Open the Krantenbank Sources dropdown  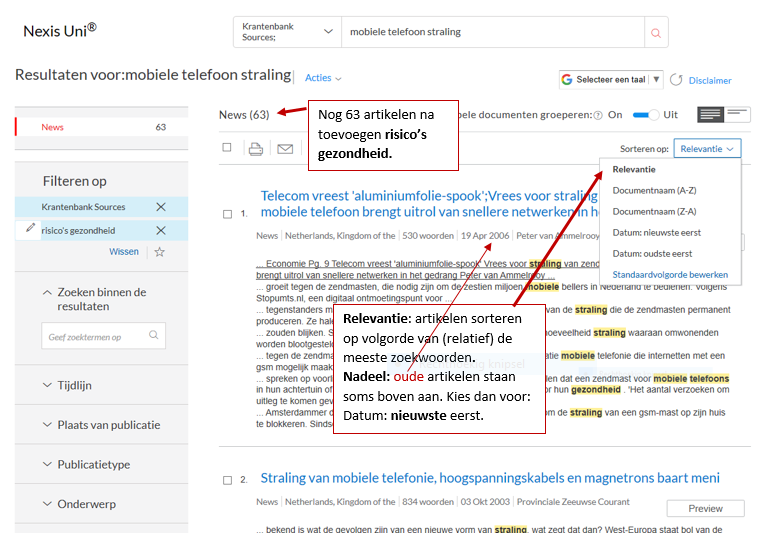pos(287,32)
